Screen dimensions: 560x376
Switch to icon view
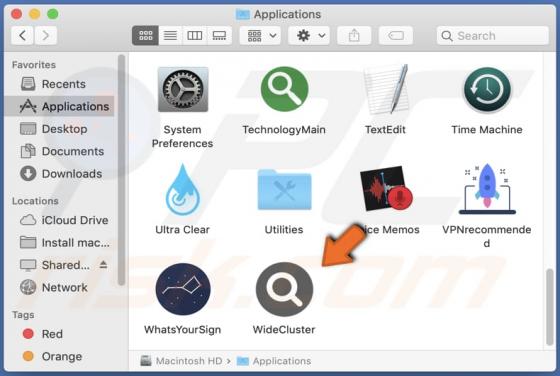coord(145,35)
